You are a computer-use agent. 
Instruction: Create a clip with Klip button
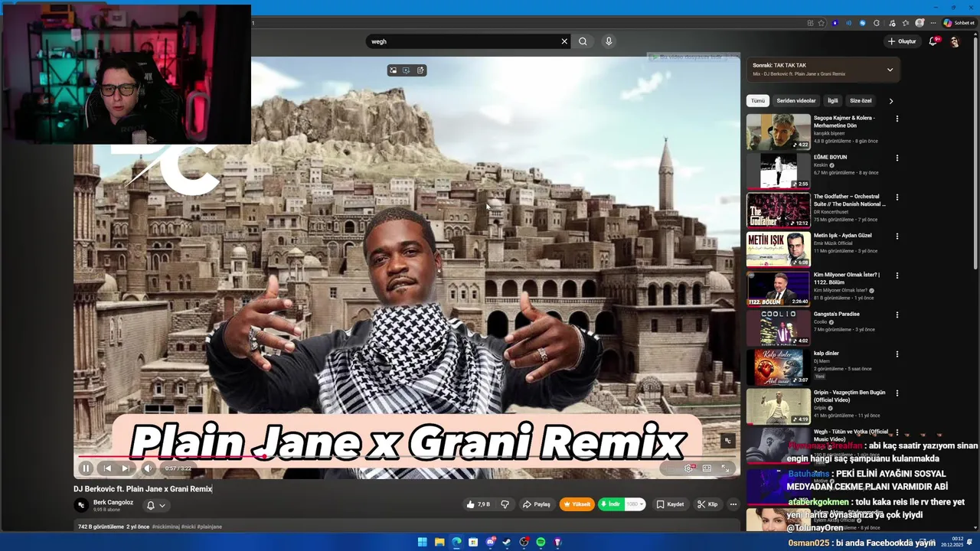(707, 504)
